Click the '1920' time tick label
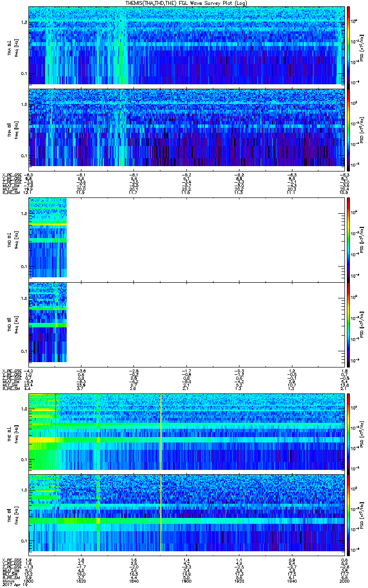The image size is (368, 588). click(x=238, y=582)
